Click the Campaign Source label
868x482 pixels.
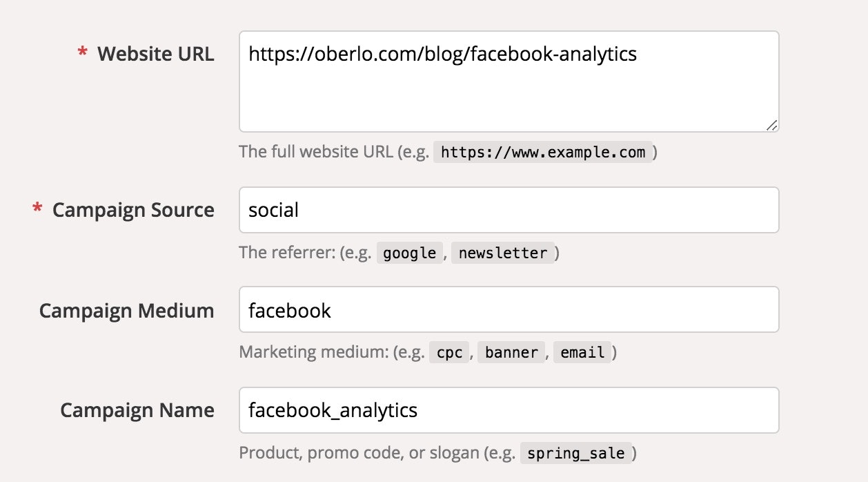point(133,209)
